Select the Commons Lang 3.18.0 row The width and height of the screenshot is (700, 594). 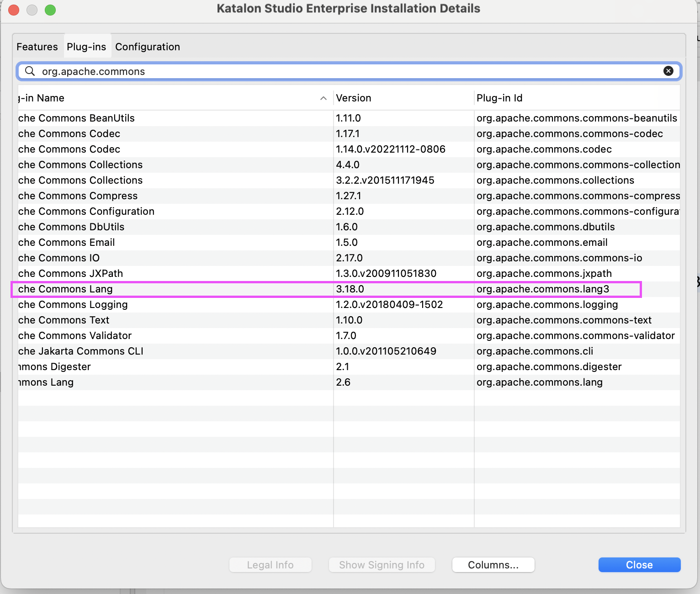(183, 289)
